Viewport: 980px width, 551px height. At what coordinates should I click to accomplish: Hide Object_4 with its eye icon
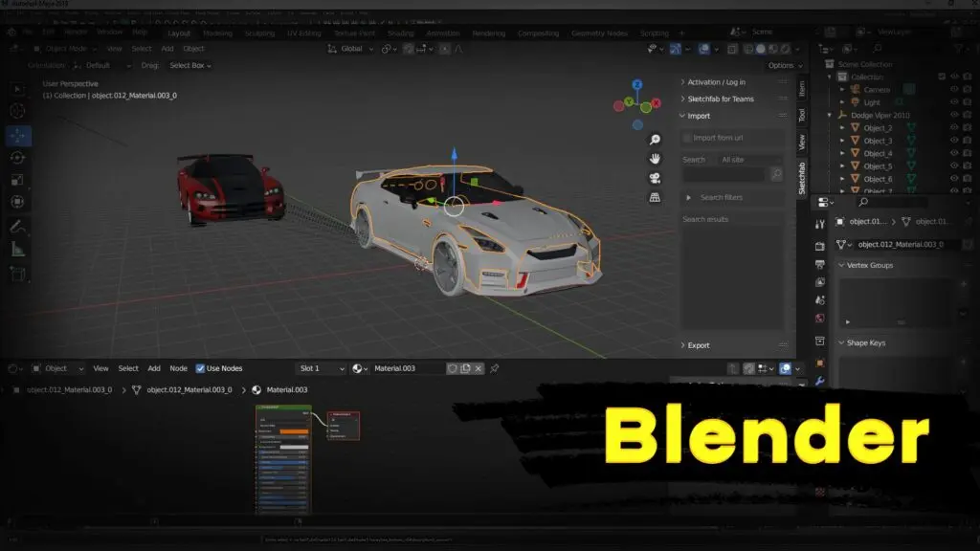(x=954, y=154)
